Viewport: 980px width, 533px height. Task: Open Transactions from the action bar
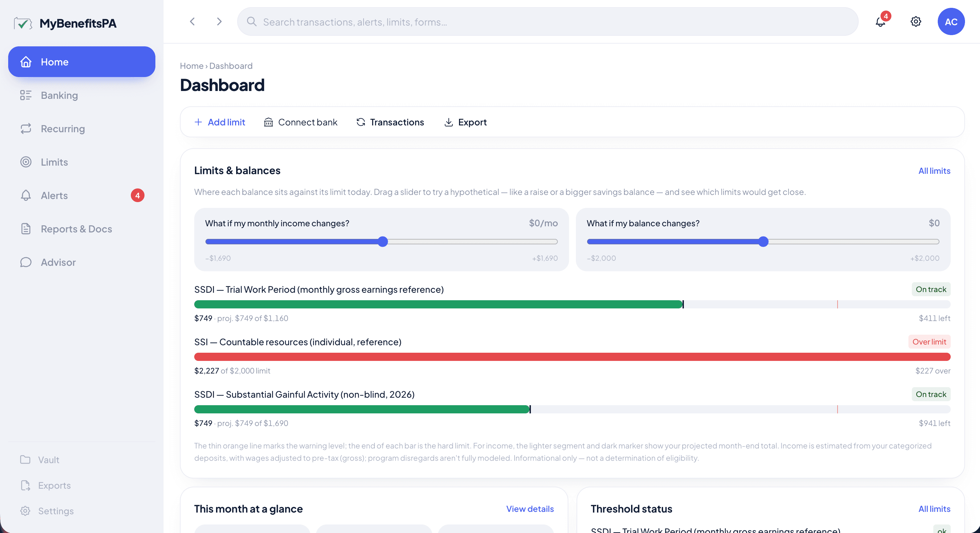coord(390,122)
